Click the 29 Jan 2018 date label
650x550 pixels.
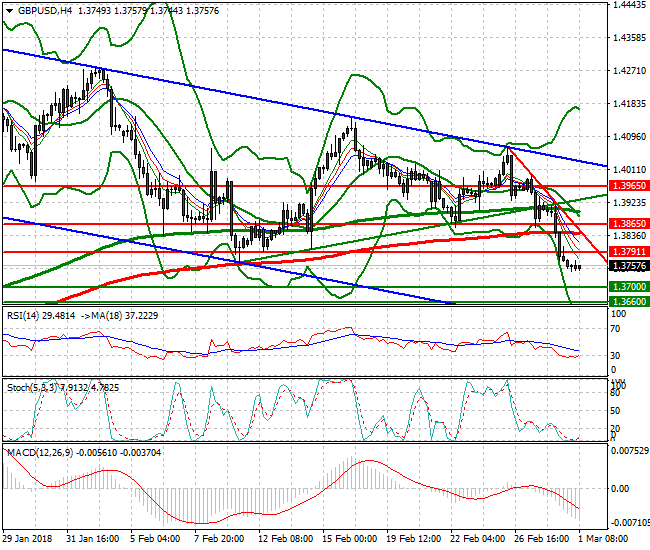pos(28,538)
